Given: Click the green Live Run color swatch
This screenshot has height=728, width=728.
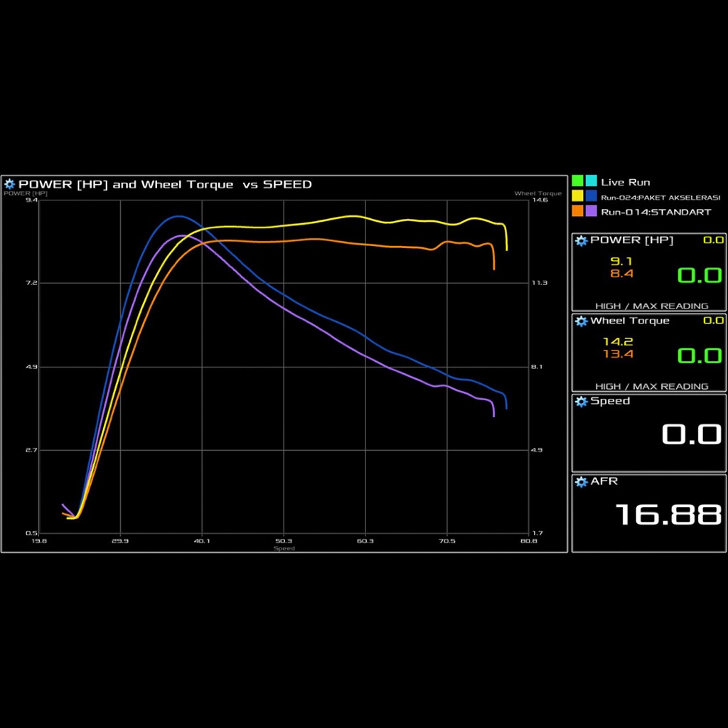Looking at the screenshot, I should [x=577, y=181].
